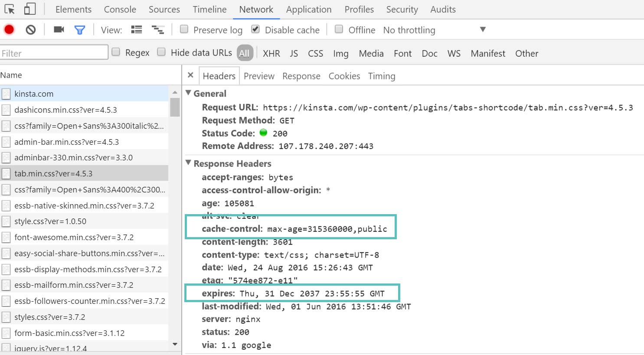This screenshot has width=644, height=355.
Task: Enable the Preserve log checkbox
Action: pos(184,29)
